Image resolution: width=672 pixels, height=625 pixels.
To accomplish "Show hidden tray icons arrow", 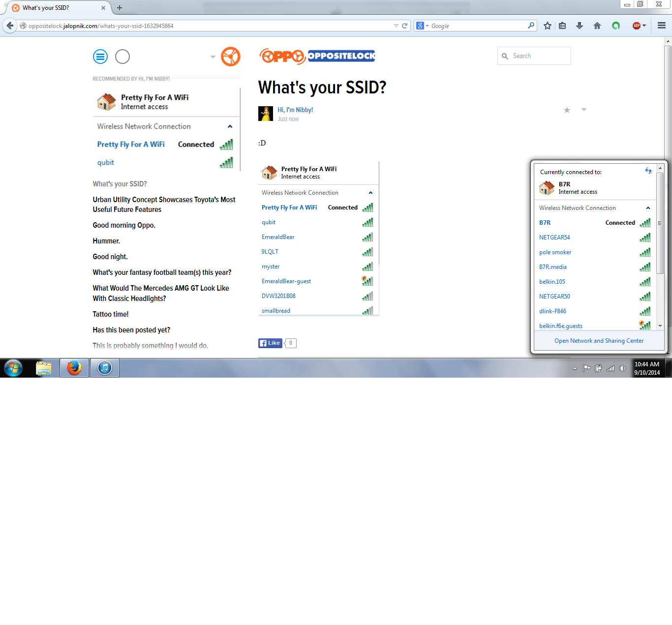I will pos(575,368).
